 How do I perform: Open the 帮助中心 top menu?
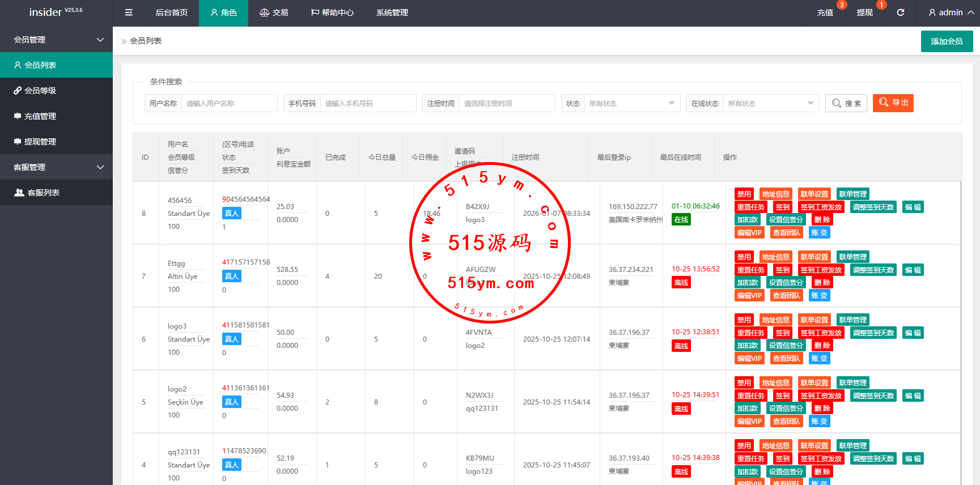[332, 12]
